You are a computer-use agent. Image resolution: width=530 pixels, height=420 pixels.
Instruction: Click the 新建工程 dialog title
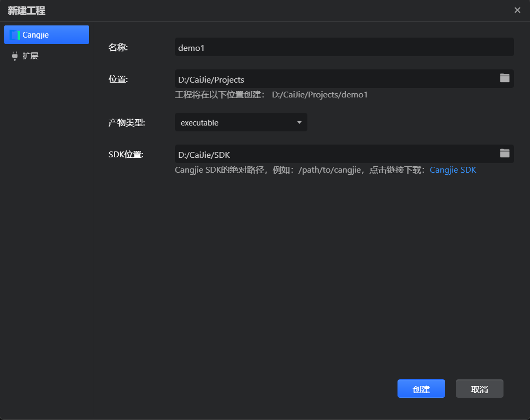(x=26, y=11)
